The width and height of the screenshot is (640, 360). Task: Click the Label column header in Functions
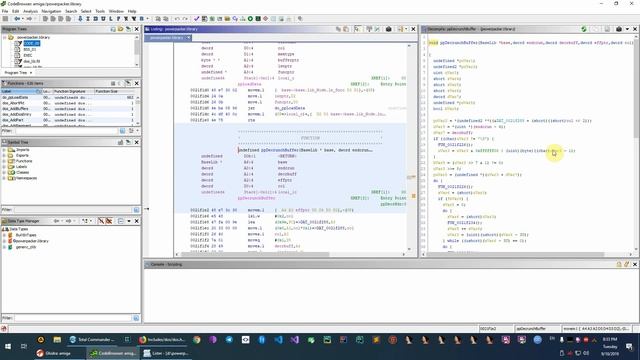pyautogui.click(x=21, y=91)
